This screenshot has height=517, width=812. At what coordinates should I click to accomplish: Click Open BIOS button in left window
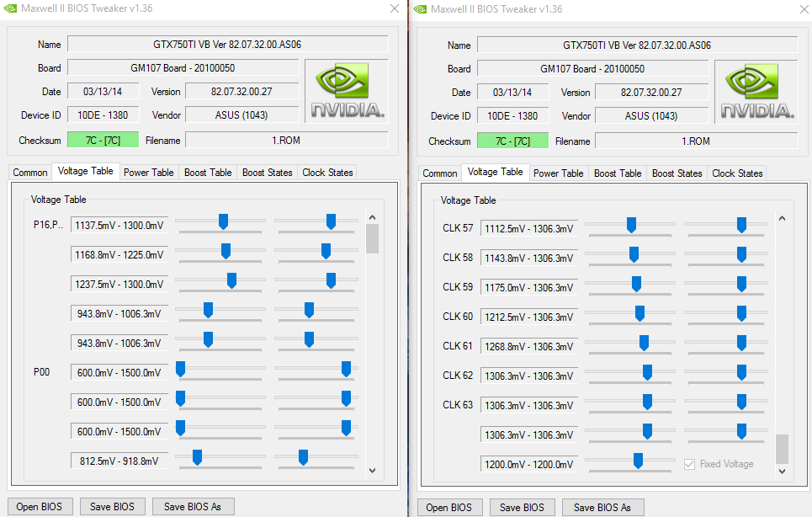click(x=40, y=507)
